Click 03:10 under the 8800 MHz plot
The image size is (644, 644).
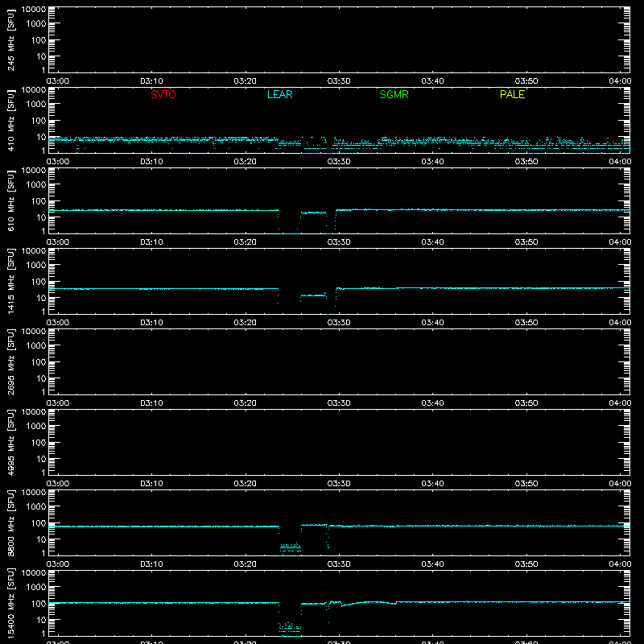pos(151,564)
